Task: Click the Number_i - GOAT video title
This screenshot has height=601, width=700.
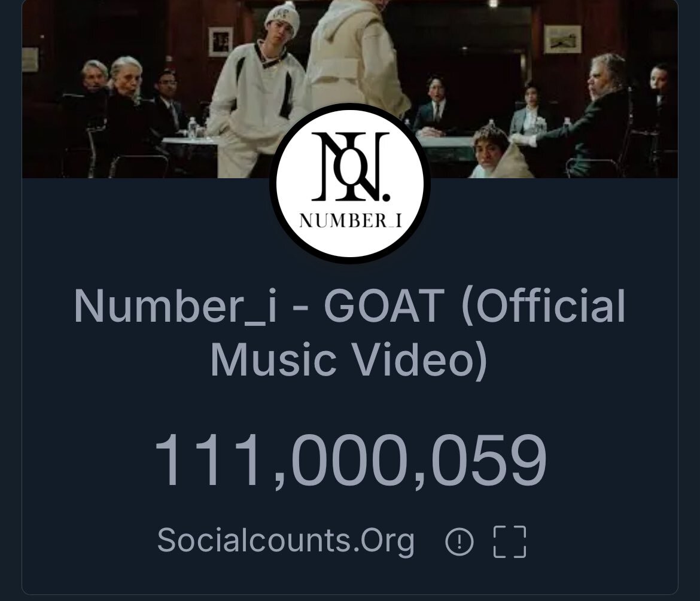Action: coord(349,332)
